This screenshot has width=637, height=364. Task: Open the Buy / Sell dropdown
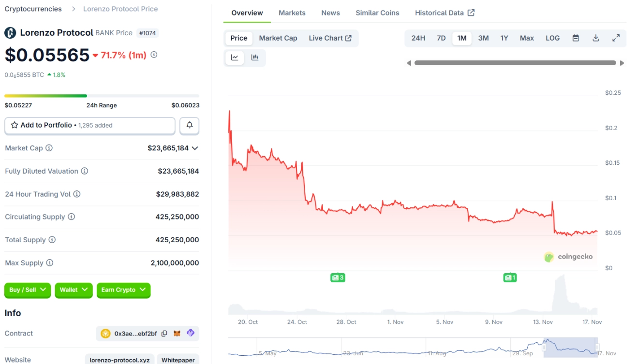[x=28, y=290]
